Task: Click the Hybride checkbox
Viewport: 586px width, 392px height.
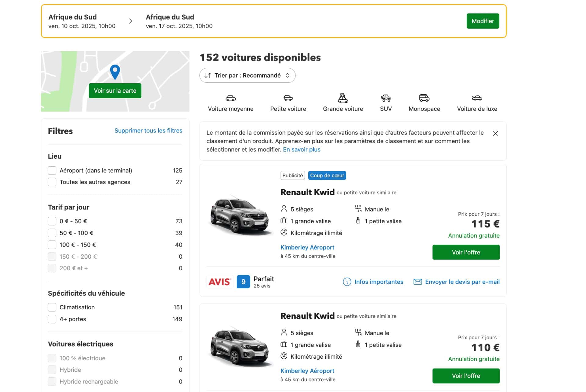Action: 52,370
